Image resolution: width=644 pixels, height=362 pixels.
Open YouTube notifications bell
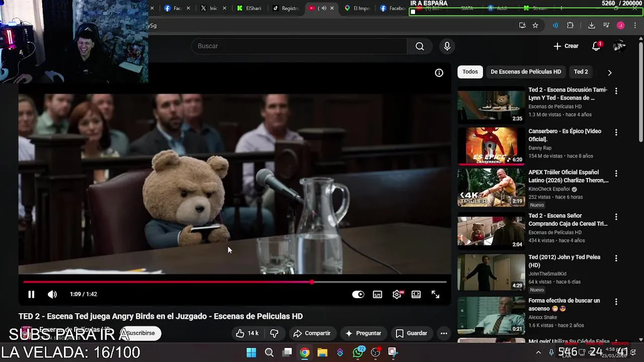point(596,46)
